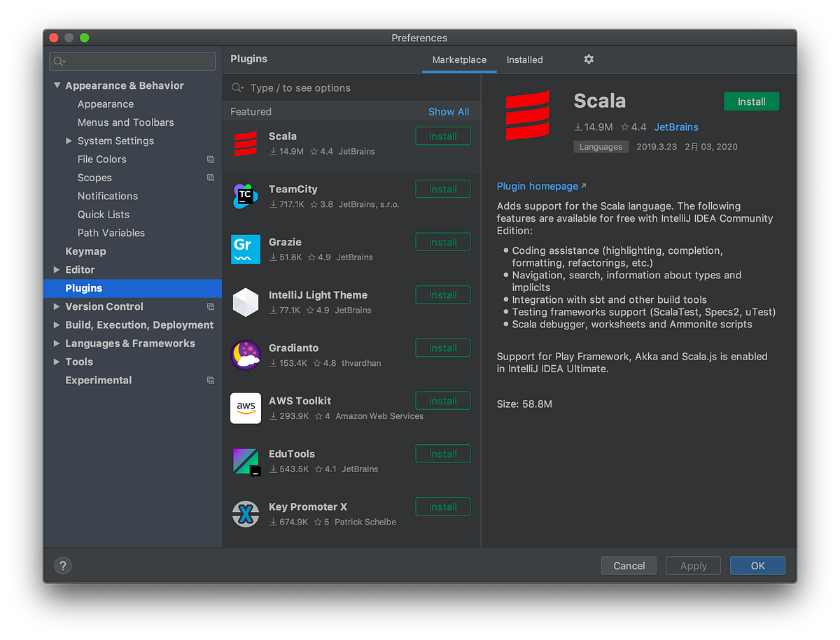Viewport: 840px width, 640px height.
Task: Expand the Editor section
Action: coord(57,269)
